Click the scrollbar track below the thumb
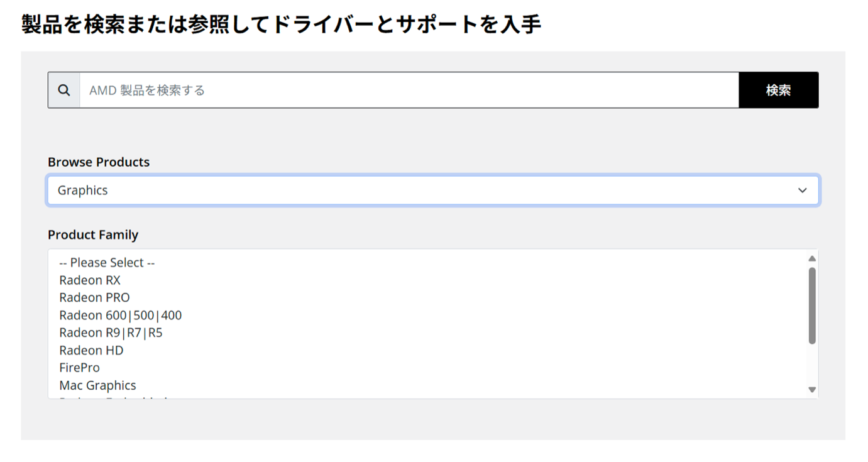Screen dimensions: 868x462 812,365
